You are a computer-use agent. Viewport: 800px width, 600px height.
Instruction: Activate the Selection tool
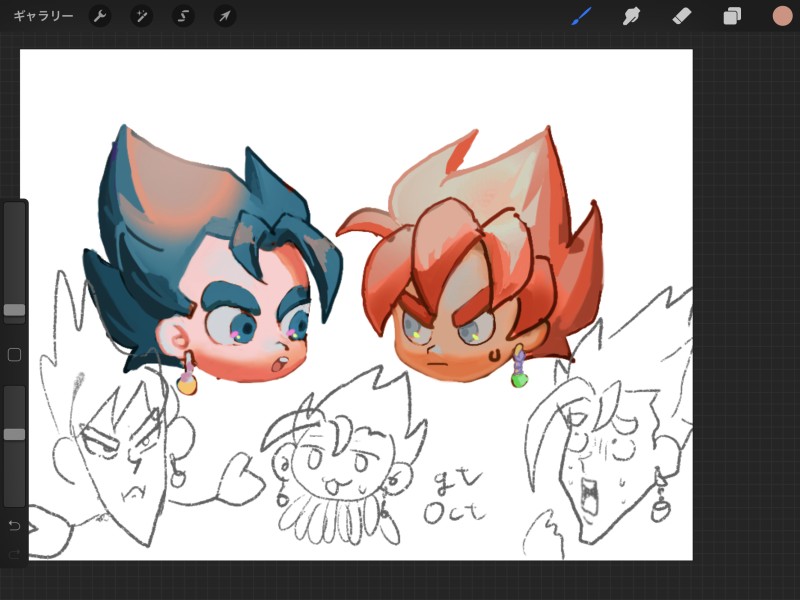click(183, 16)
